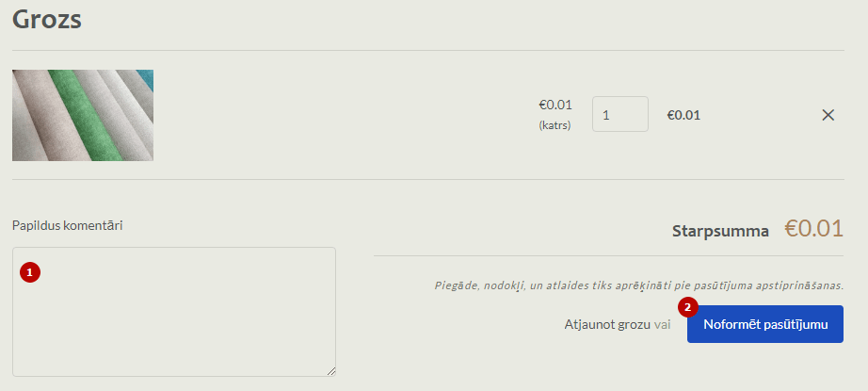Click the bold line total €0.01

pos(683,115)
